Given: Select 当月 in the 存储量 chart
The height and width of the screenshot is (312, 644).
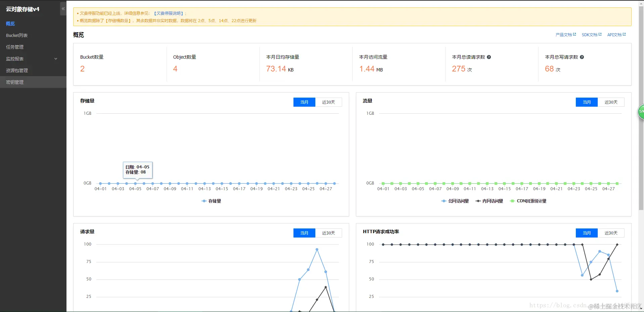Looking at the screenshot, I should [x=304, y=102].
